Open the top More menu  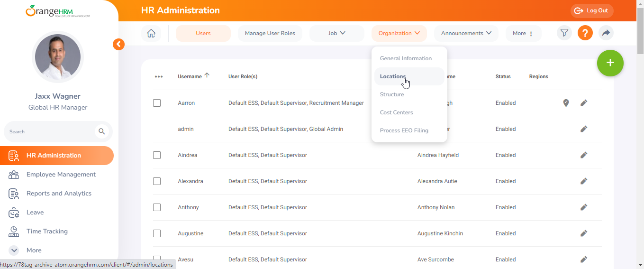[523, 33]
